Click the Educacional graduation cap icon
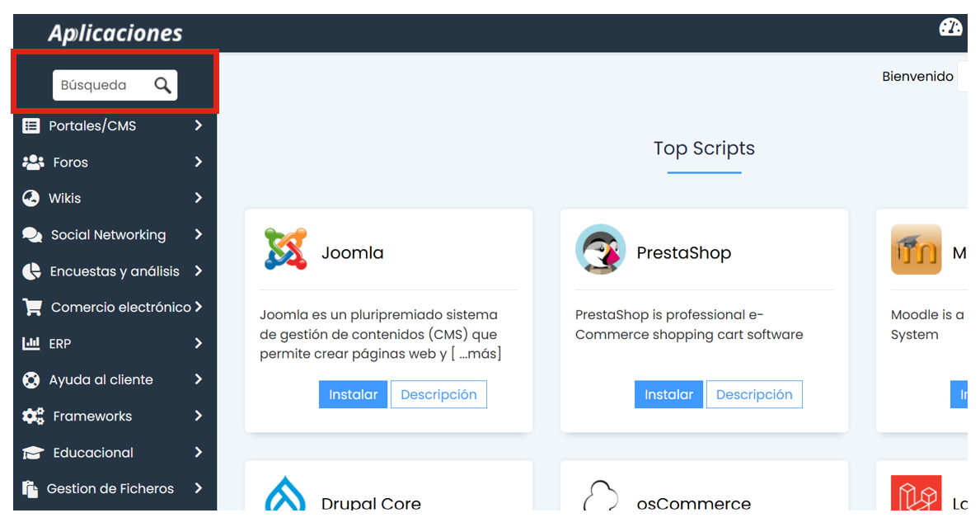The height and width of the screenshot is (527, 980). [x=33, y=453]
